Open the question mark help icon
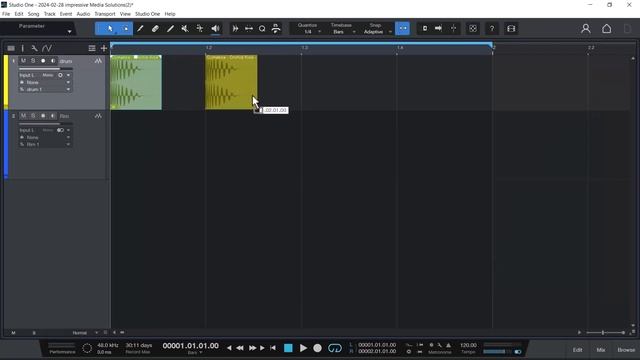This screenshot has width=640, height=360. point(492,29)
